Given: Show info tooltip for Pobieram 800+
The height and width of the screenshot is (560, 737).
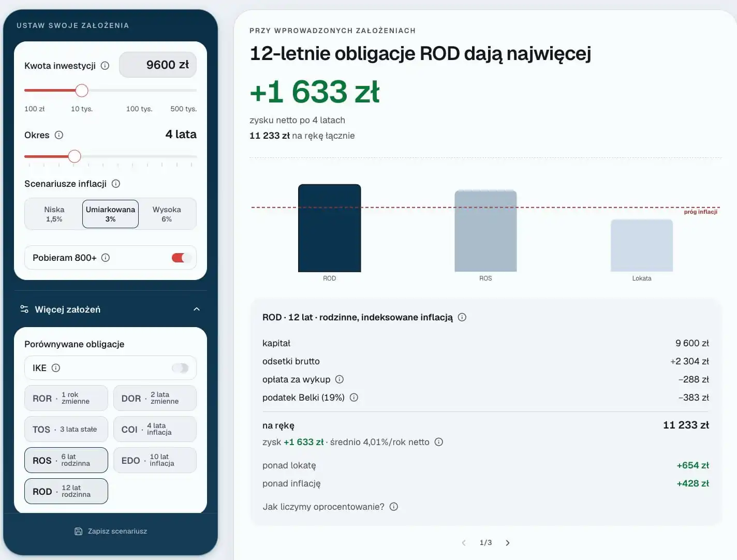Looking at the screenshot, I should click(x=106, y=258).
